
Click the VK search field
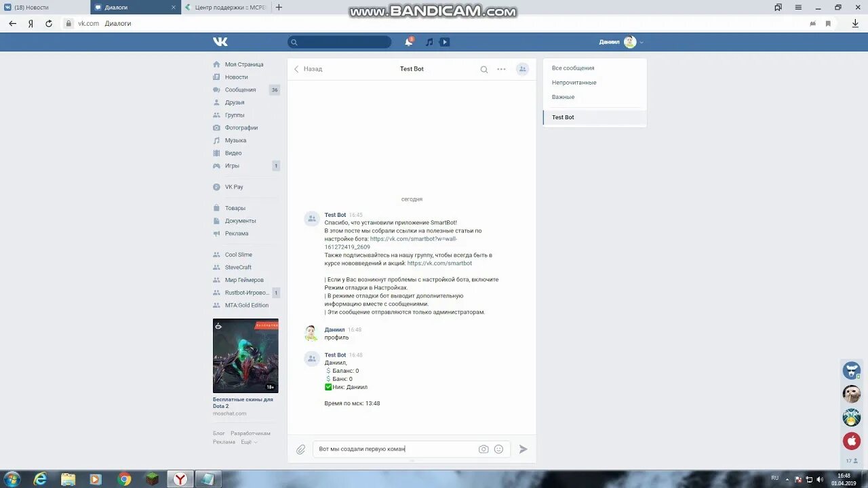(340, 42)
